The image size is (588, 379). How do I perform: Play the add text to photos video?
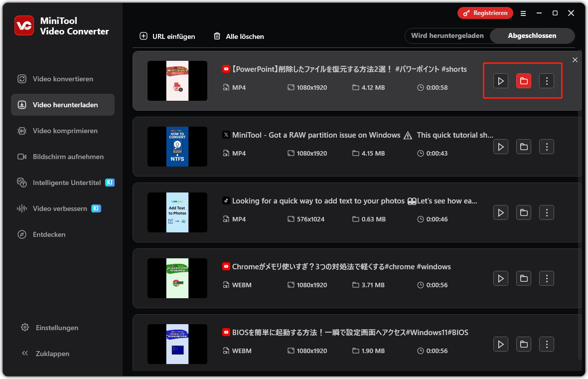501,213
